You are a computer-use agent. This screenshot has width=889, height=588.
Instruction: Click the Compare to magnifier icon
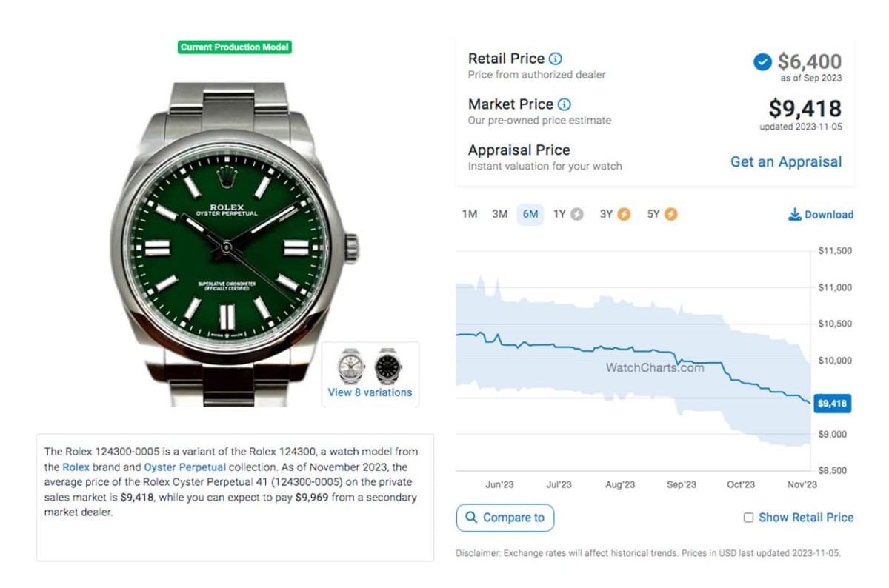point(471,518)
